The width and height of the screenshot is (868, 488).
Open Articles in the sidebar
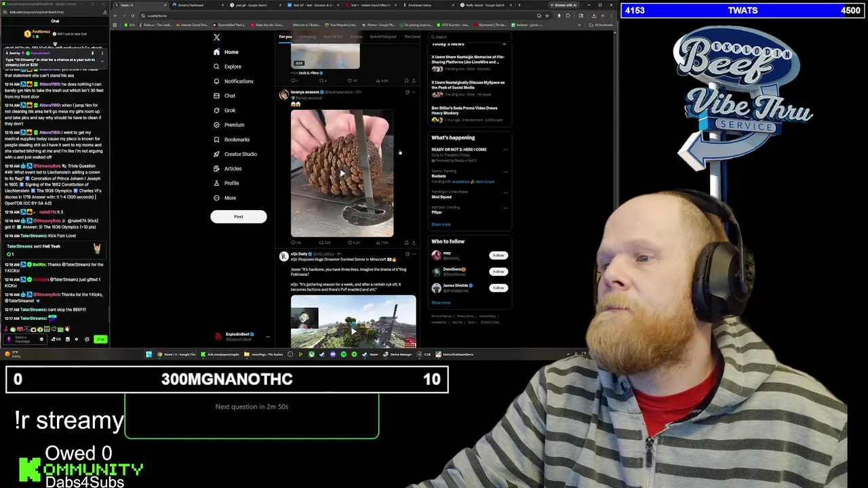pos(227,169)
